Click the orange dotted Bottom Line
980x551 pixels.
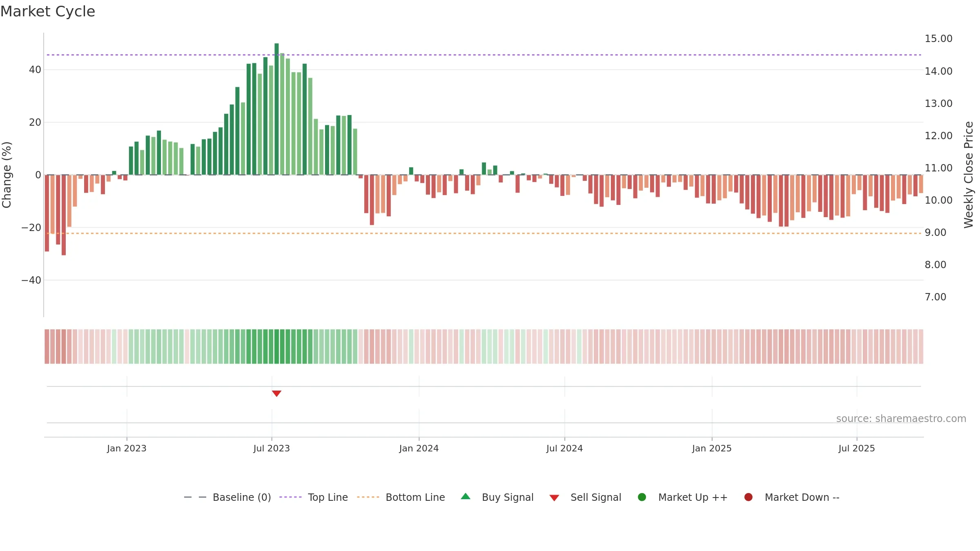[484, 233]
